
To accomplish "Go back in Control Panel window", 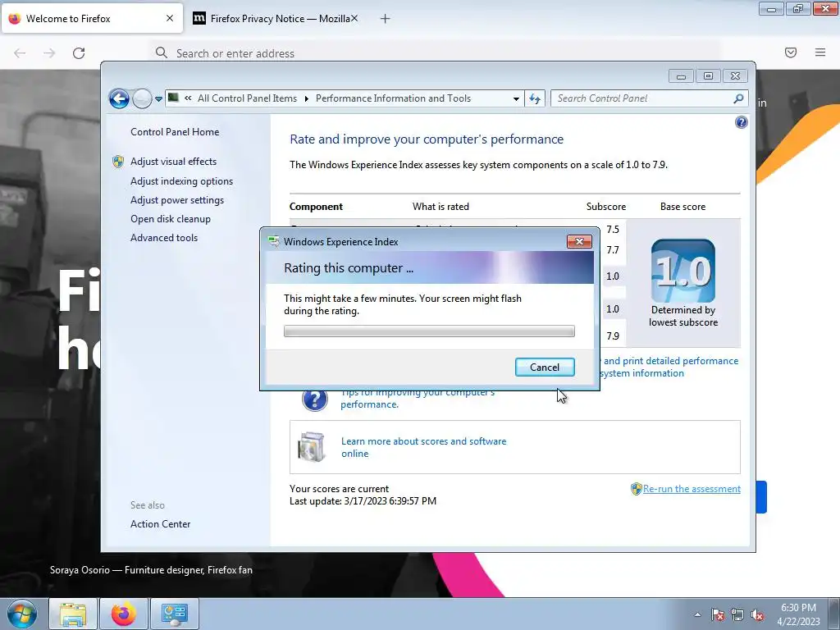I will pyautogui.click(x=119, y=98).
